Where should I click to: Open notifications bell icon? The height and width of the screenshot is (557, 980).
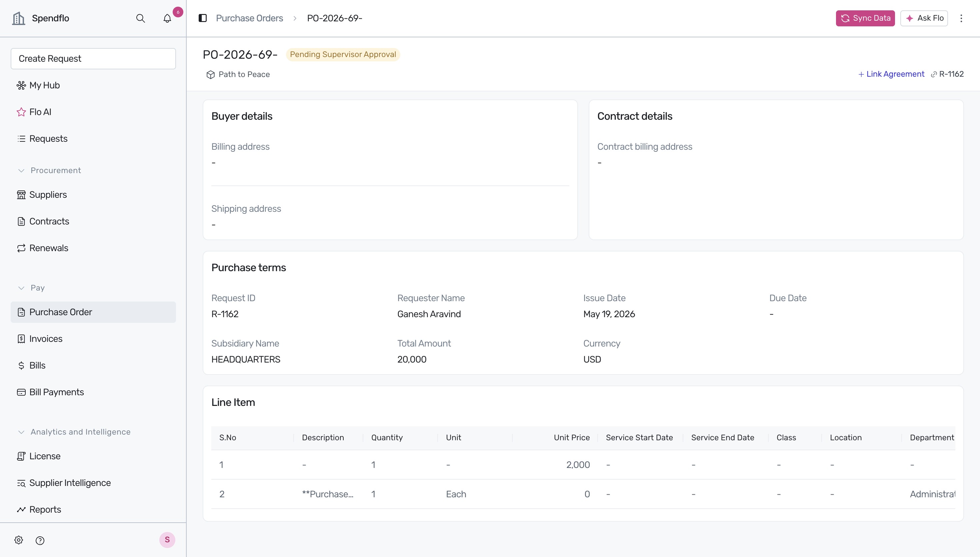point(167,18)
